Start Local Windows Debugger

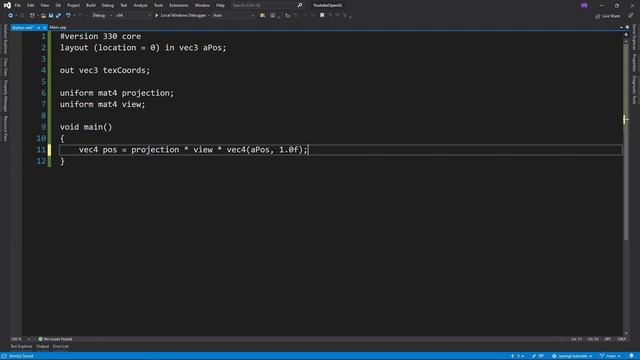tap(181, 16)
